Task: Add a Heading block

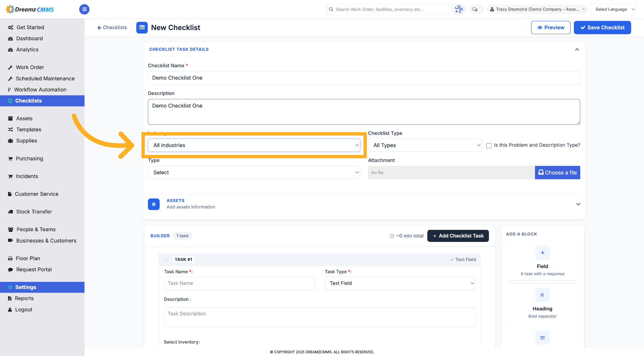Action: (x=542, y=303)
